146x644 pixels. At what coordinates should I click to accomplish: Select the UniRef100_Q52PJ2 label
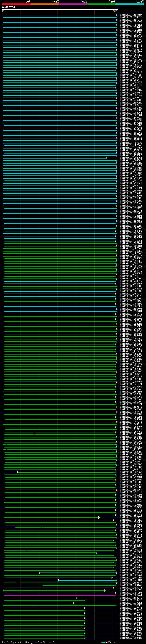click(131, 72)
